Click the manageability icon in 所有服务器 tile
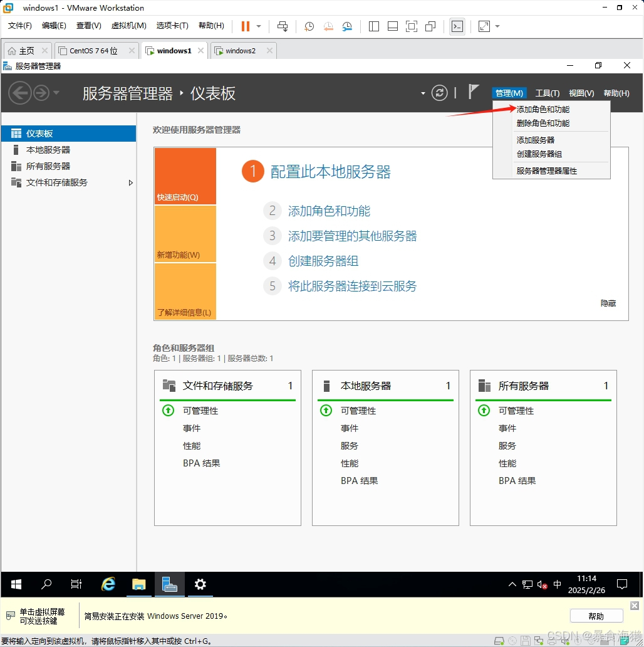Viewport: 644px width, 647px height. coord(484,411)
